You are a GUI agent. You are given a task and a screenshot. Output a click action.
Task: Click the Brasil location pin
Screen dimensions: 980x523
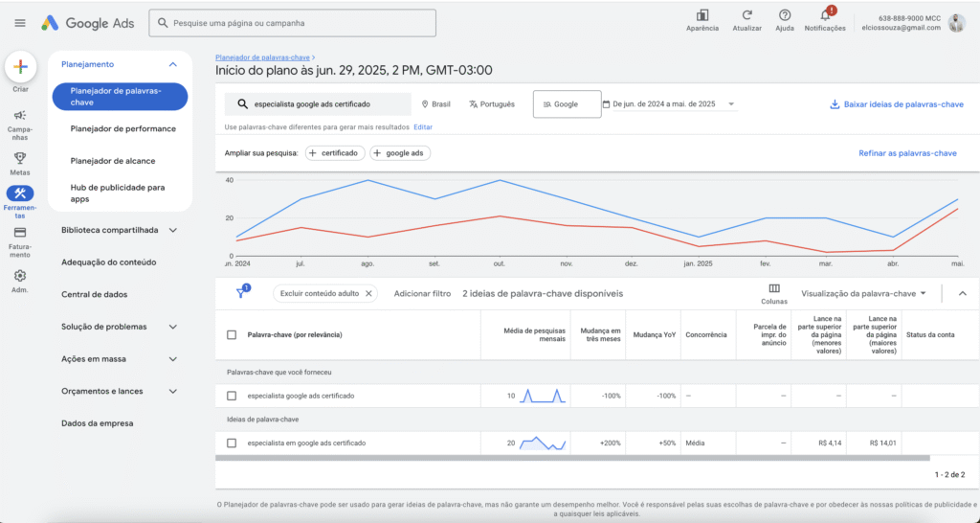click(x=425, y=104)
